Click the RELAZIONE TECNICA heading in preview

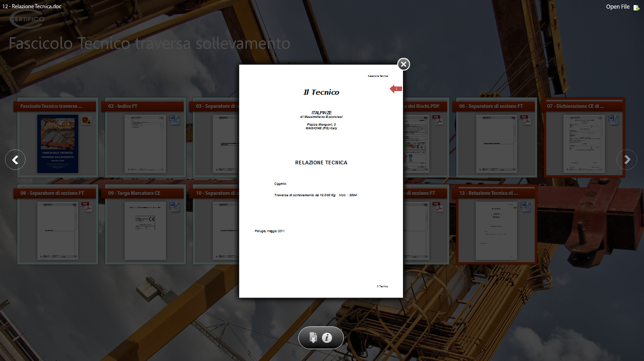(x=321, y=163)
